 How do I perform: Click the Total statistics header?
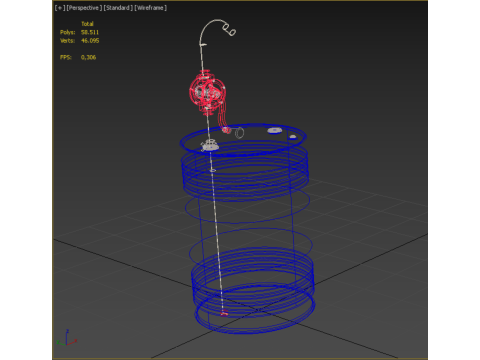click(87, 24)
